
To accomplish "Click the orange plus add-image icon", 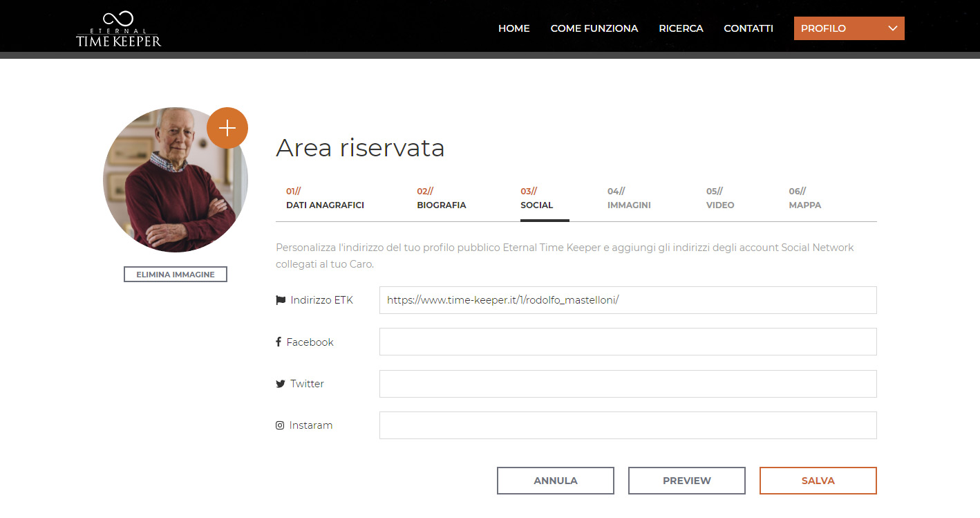I will coord(227,128).
